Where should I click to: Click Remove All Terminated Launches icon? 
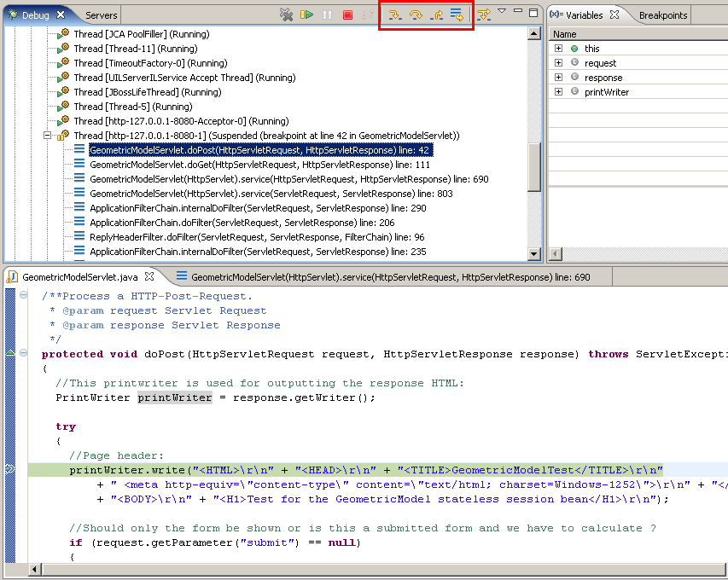pos(287,14)
